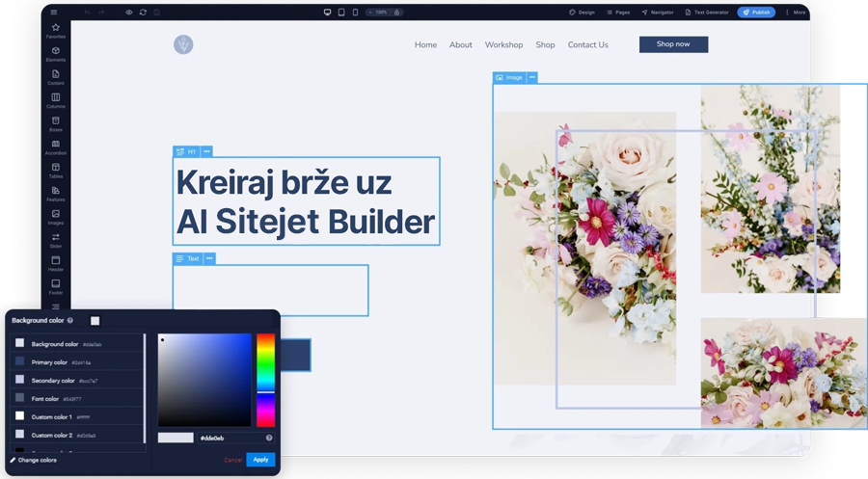Select the Header element category
This screenshot has width=868, height=479.
pos(56,263)
